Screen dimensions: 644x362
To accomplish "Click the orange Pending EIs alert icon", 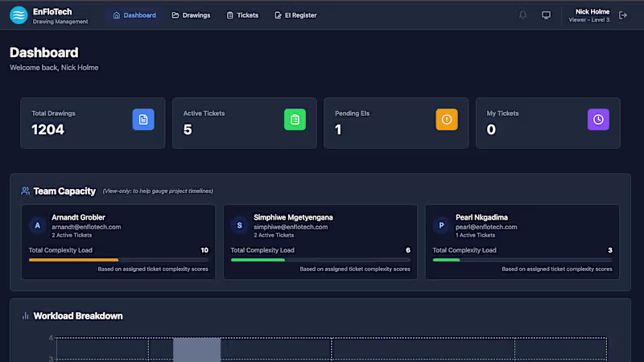I will coord(447,119).
